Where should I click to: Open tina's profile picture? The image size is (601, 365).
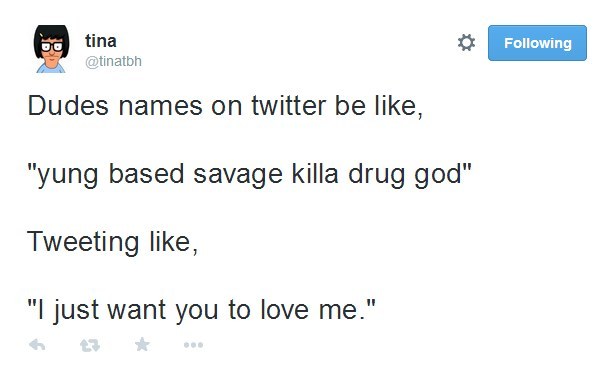51,49
